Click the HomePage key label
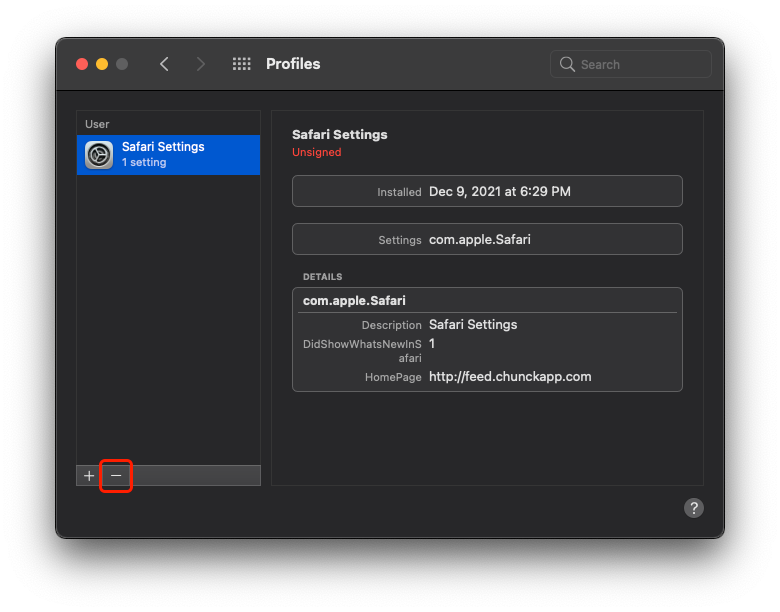 point(393,378)
